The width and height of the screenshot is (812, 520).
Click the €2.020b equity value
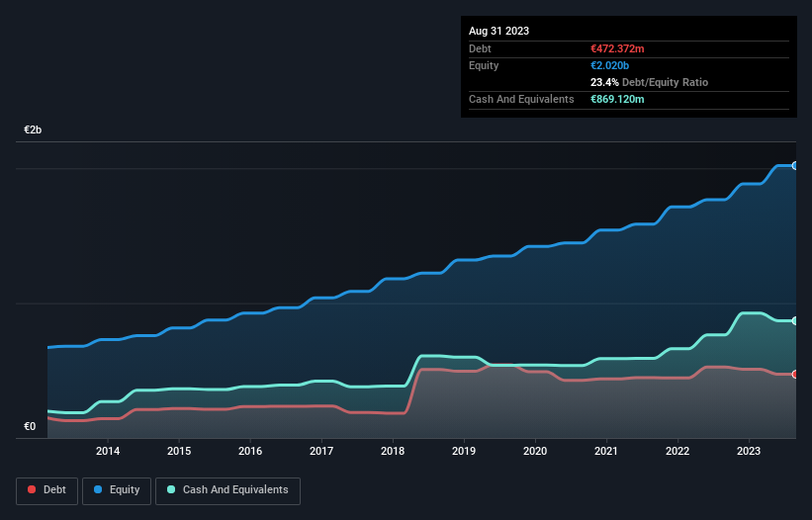(609, 65)
